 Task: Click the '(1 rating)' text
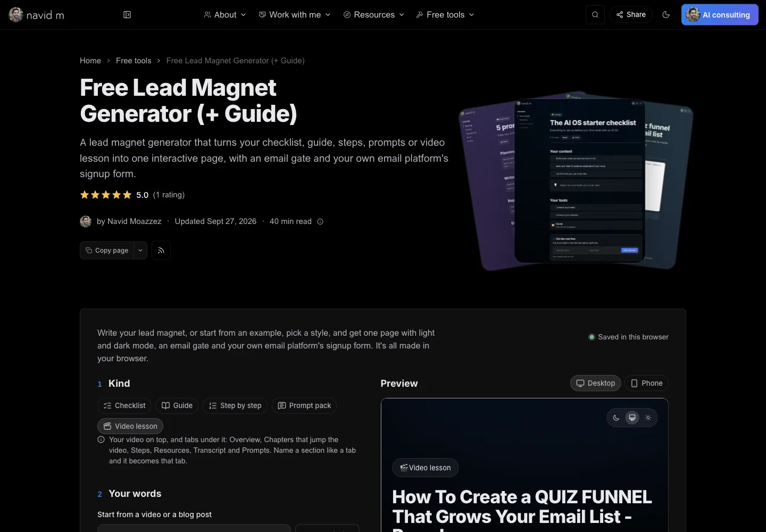coord(169,195)
